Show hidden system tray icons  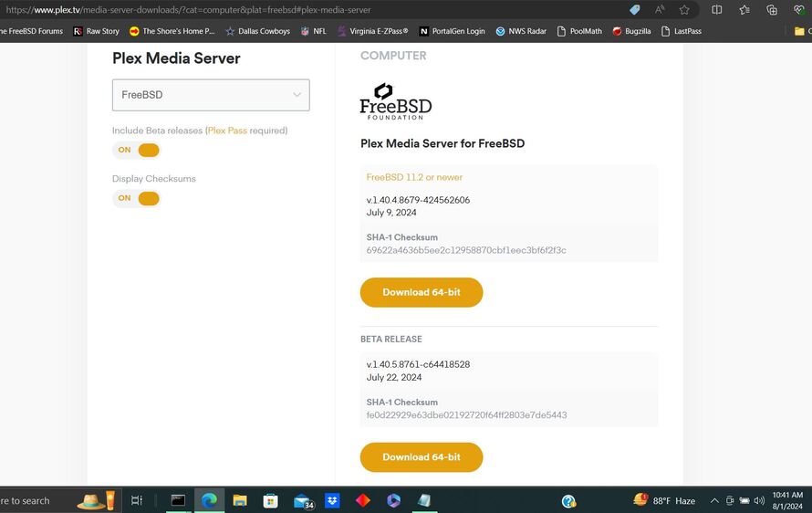point(714,500)
